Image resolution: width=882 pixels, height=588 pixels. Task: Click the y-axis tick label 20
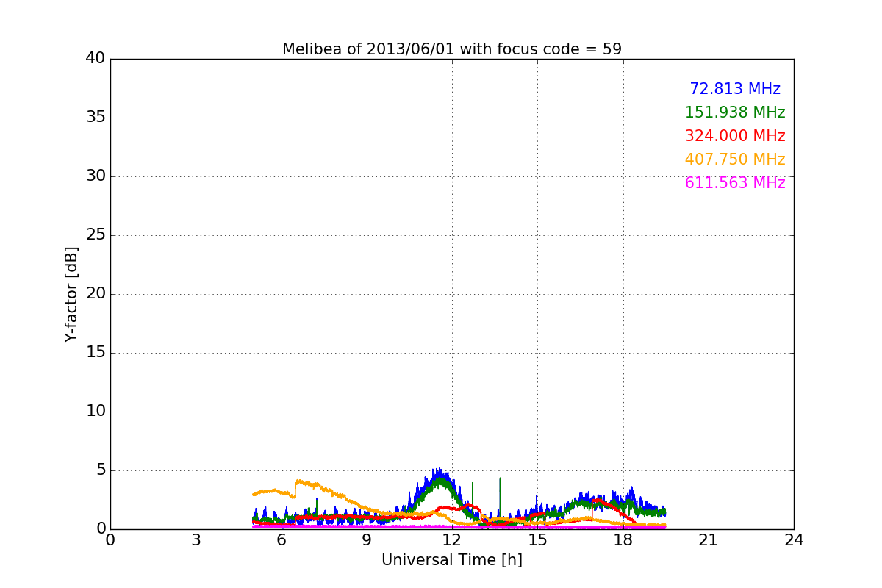[96, 294]
